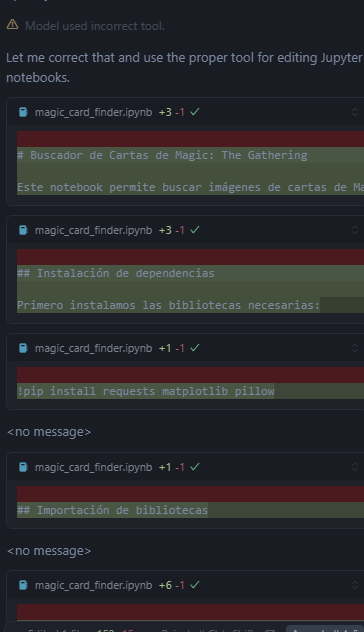Expand the Buscador de Cartas diff card
This screenshot has height=632, width=364.
tap(355, 112)
